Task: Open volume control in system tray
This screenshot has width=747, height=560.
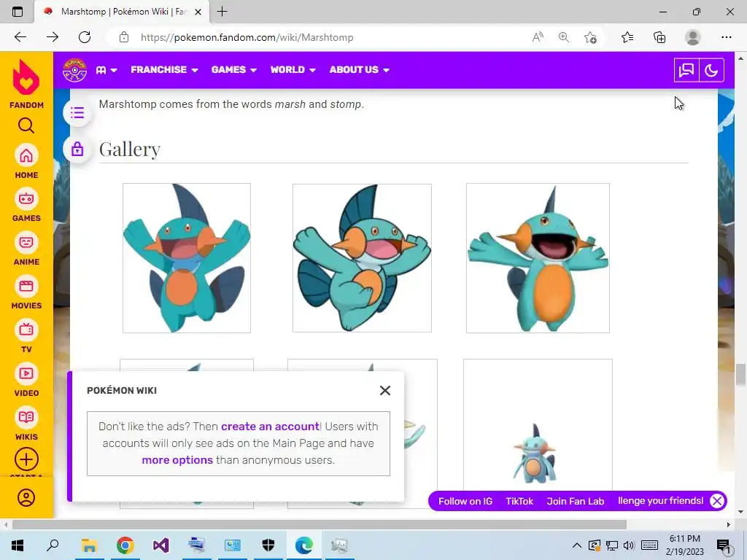Action: pos(629,545)
